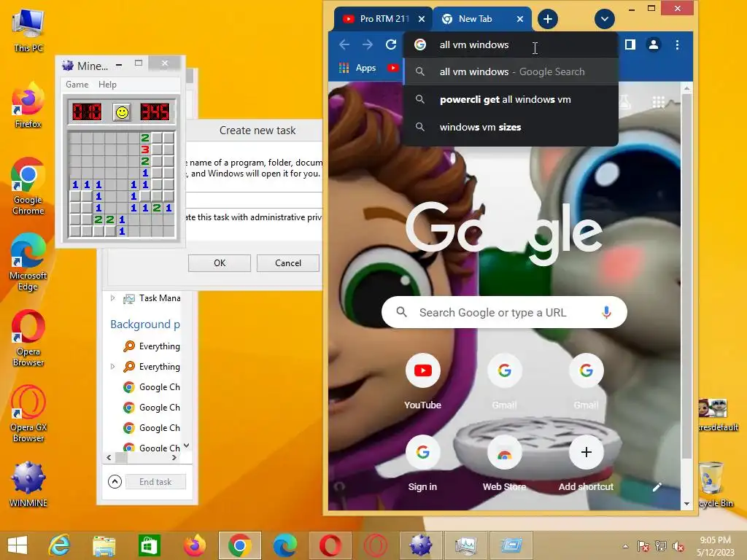Select first Google Ch process row

point(151,387)
